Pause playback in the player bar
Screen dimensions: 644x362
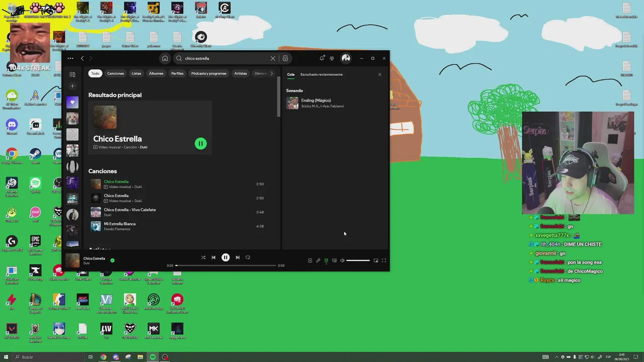point(225,257)
